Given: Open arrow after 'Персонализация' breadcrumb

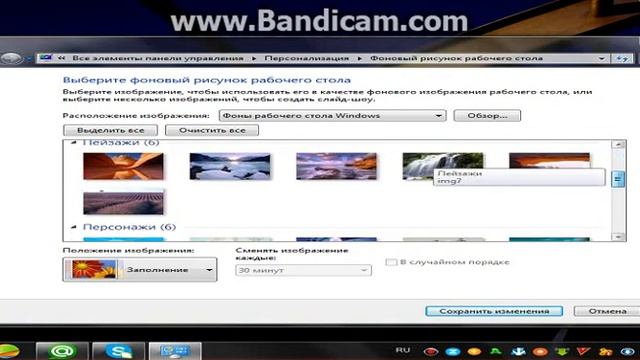Looking at the screenshot, I should coord(360,58).
